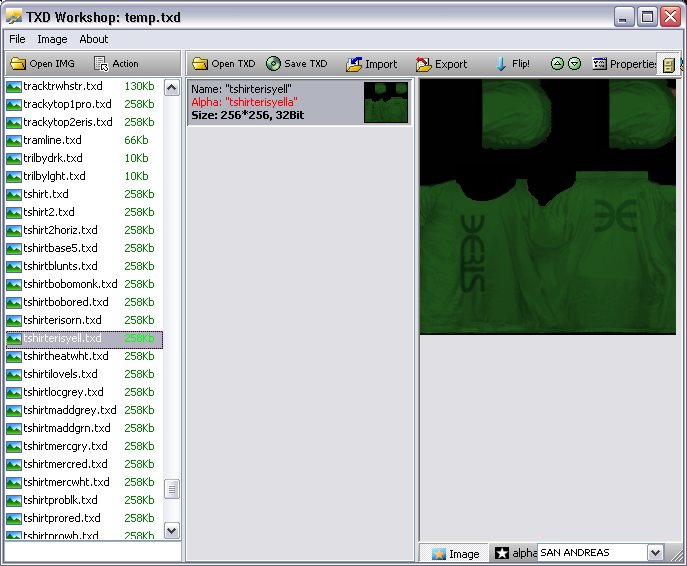Screen dimensions: 687x566
Task: Select tshirt2horiz.txd in the list
Action: tap(84, 230)
